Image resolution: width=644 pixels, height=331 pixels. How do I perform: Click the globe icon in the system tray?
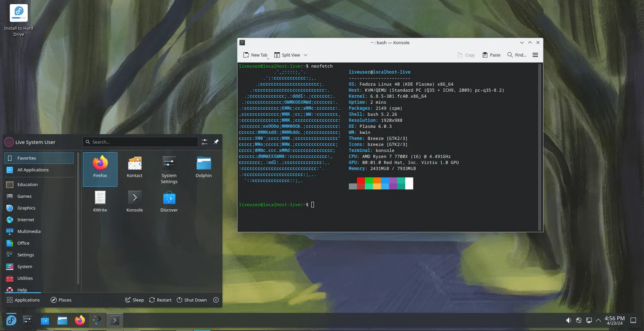[x=579, y=320]
